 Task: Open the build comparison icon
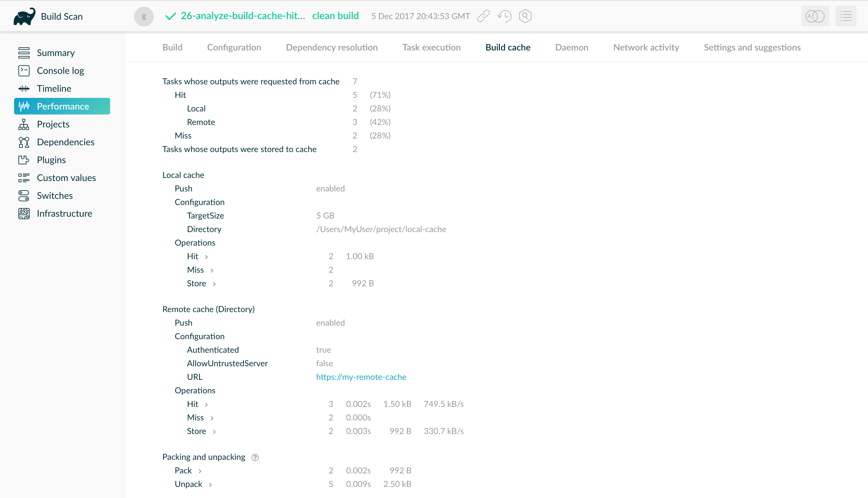coord(815,16)
